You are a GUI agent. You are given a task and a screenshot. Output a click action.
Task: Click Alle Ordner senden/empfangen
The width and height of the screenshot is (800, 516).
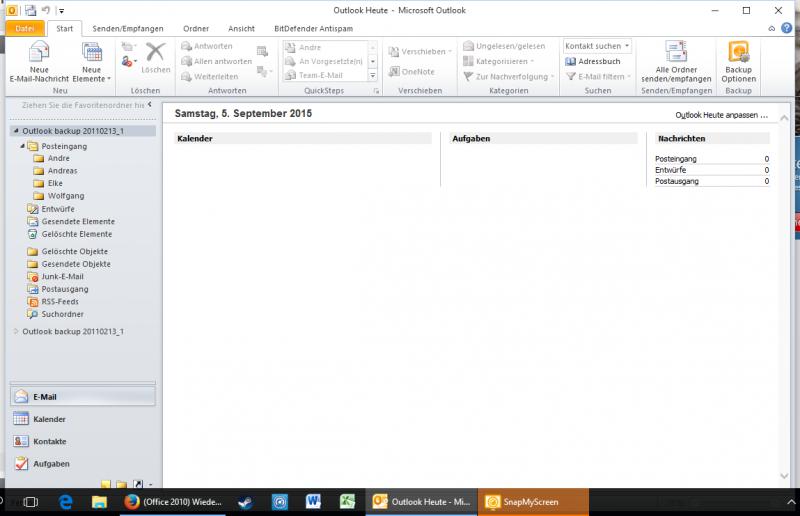676,62
